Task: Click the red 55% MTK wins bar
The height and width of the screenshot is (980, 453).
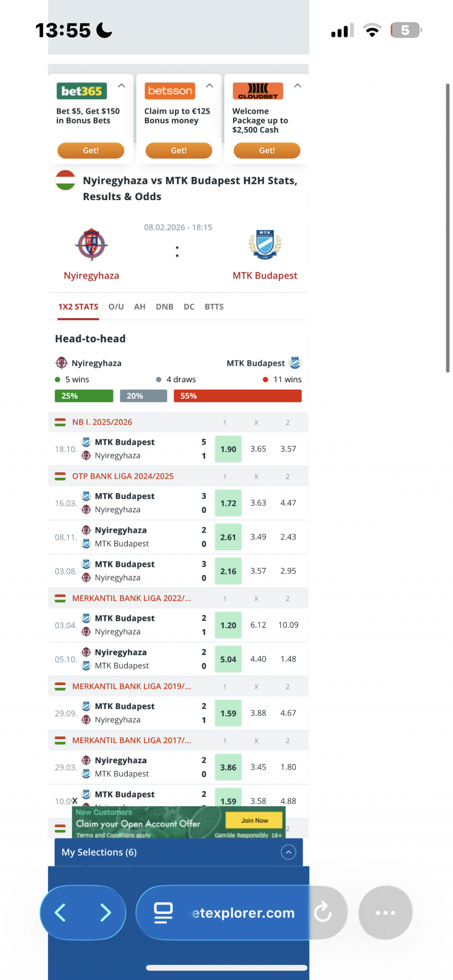Action: tap(237, 396)
